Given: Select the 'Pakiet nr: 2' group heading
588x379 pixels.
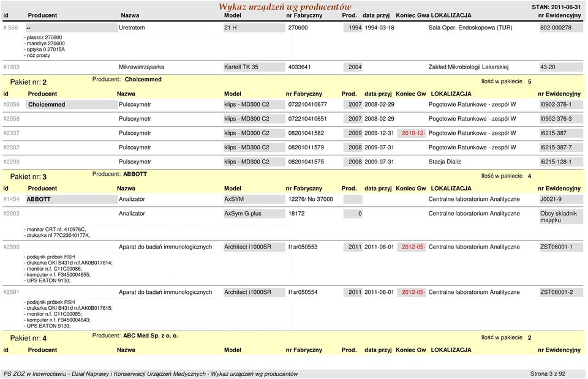Looking at the screenshot, I should (28, 82).
